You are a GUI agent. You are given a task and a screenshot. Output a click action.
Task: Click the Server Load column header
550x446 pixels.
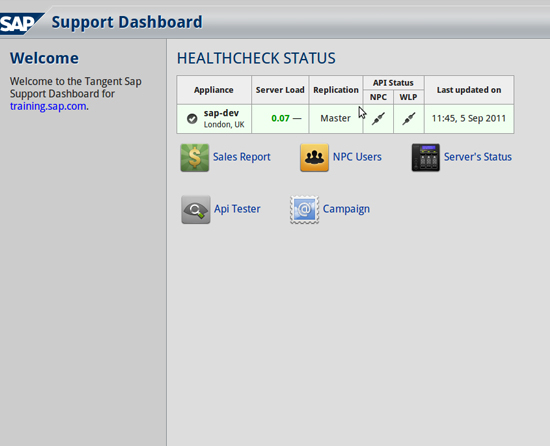(x=280, y=90)
